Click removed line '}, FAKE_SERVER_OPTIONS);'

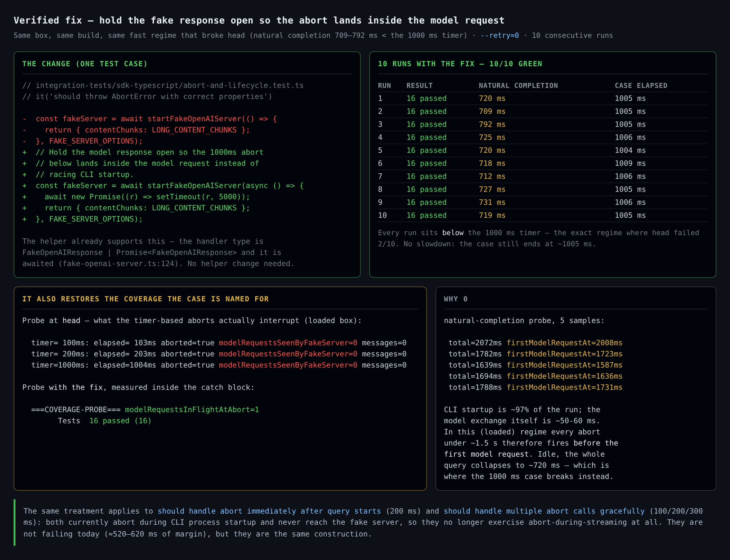coord(82,141)
